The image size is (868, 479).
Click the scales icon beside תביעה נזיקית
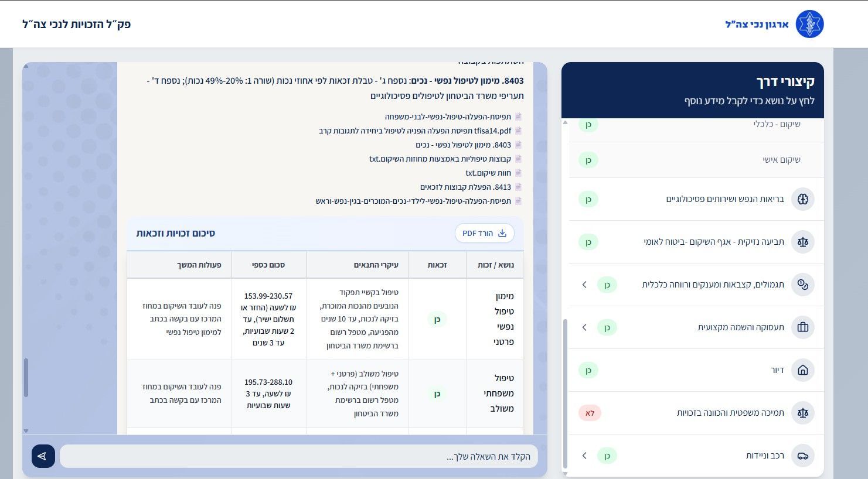803,242
